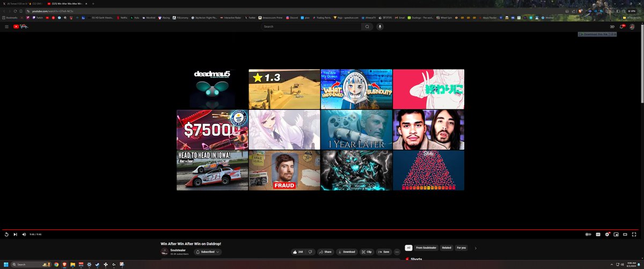This screenshot has height=269, width=644.
Task: Click the Share button
Action: 325,251
